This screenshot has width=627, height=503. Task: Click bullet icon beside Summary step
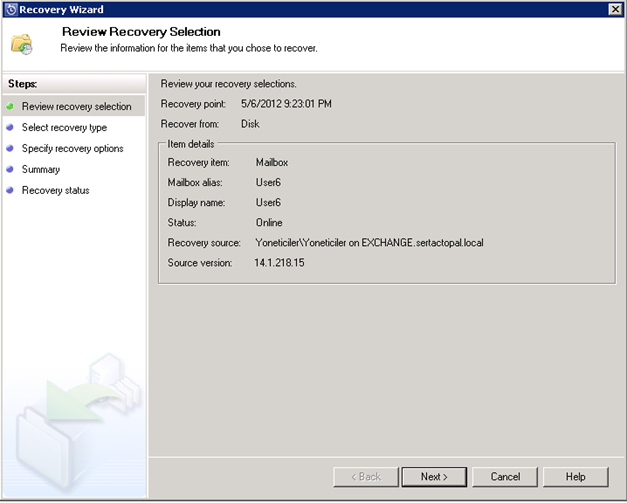[x=11, y=169]
